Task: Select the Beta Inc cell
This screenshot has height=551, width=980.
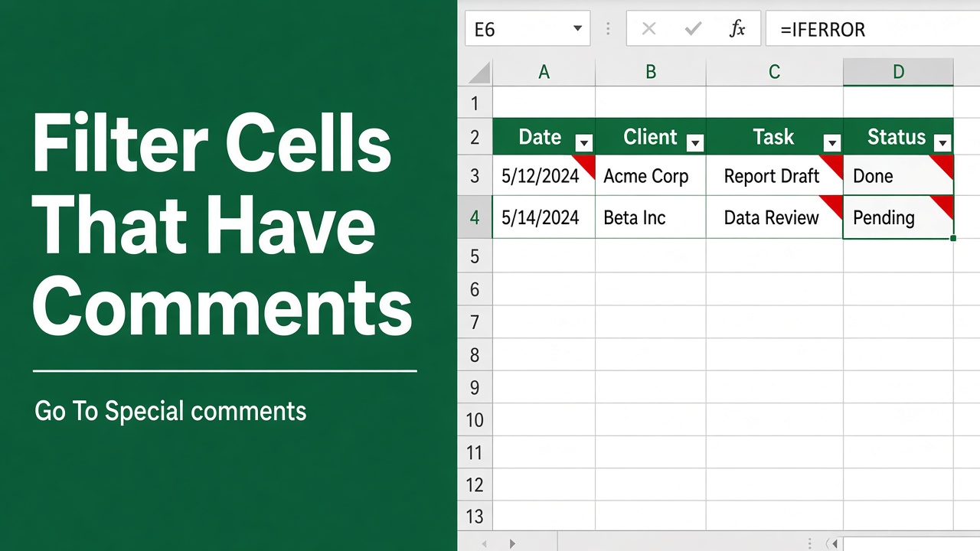Action: 650,217
